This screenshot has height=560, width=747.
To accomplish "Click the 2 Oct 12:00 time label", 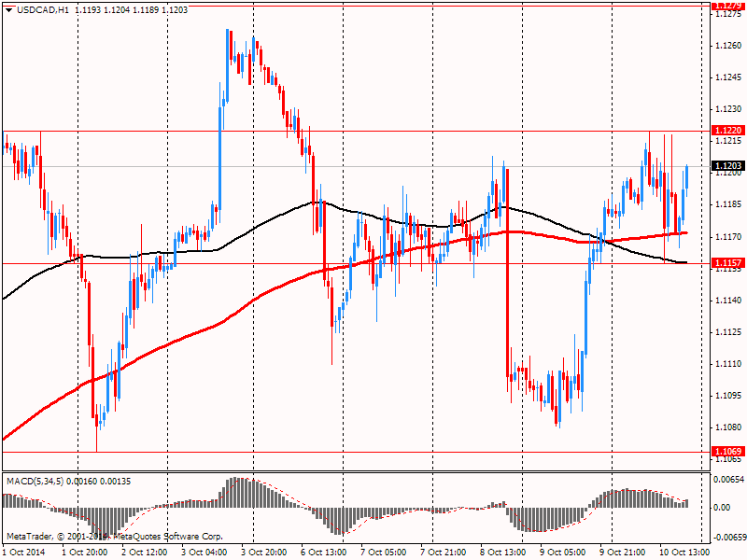I will click(145, 553).
